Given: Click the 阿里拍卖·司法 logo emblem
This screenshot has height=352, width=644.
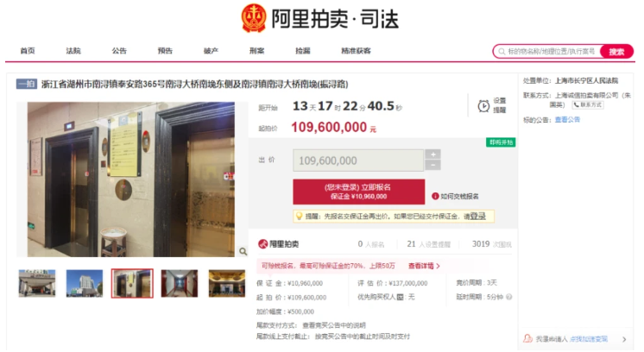Looking at the screenshot, I should coord(254,18).
